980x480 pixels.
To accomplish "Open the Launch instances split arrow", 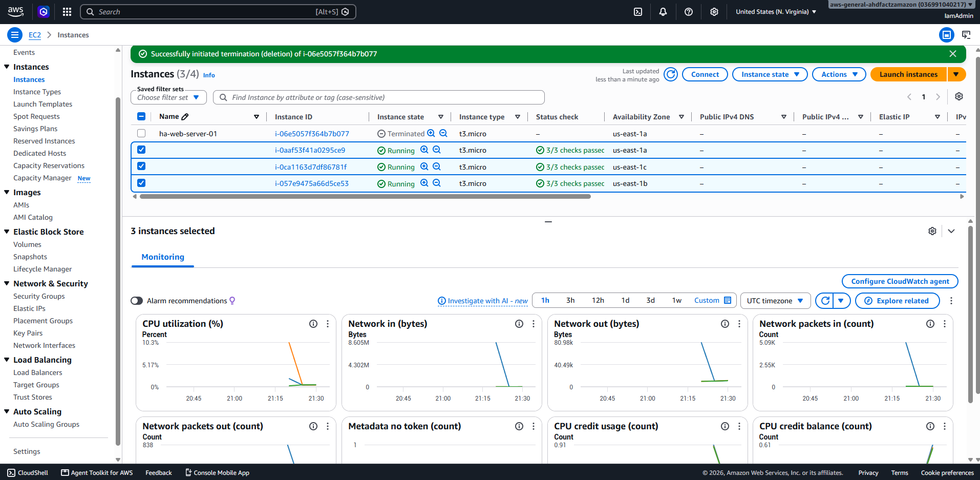I will 956,74.
